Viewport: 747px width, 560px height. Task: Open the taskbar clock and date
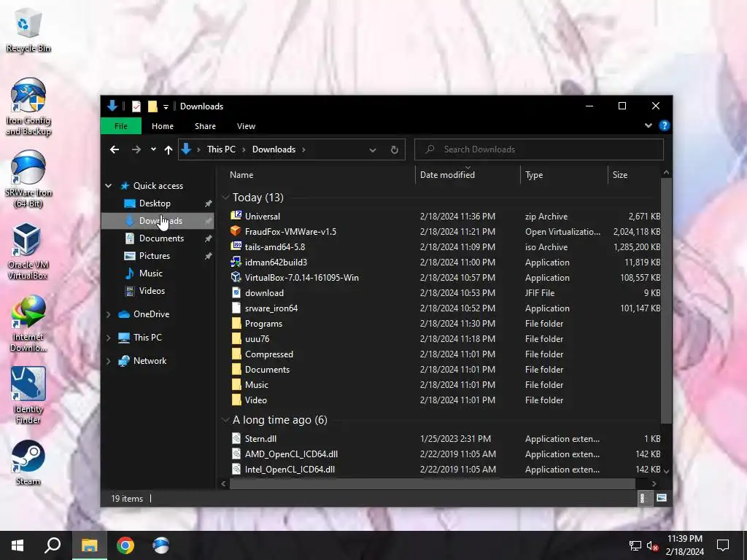click(x=684, y=545)
